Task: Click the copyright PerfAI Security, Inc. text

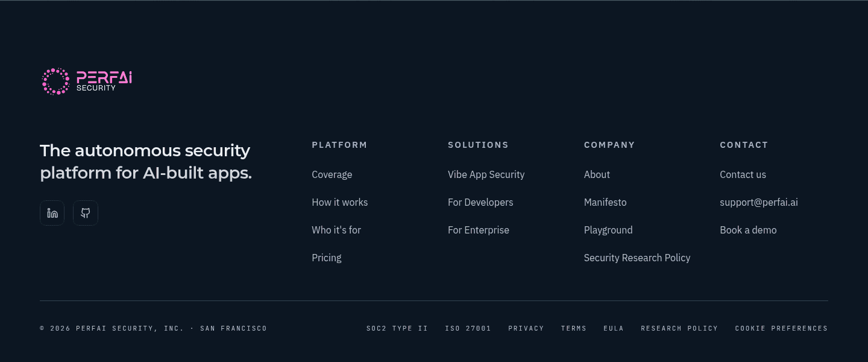Action: [153, 328]
